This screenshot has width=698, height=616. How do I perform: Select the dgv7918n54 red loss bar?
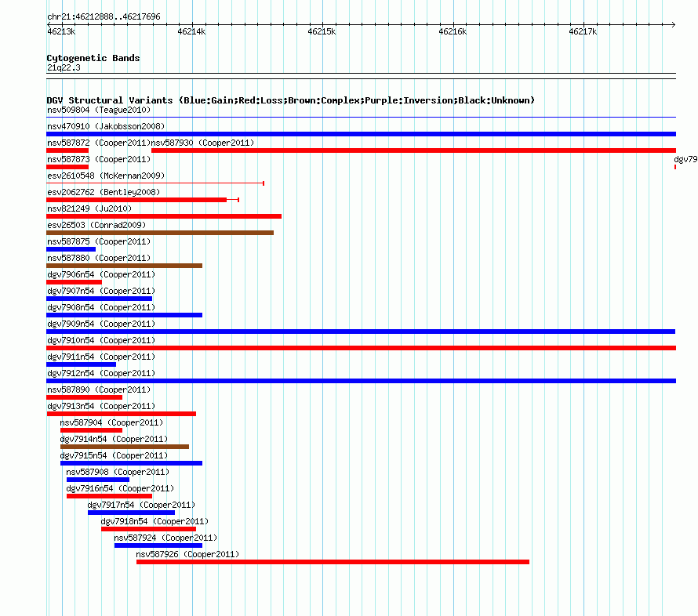pos(149,529)
